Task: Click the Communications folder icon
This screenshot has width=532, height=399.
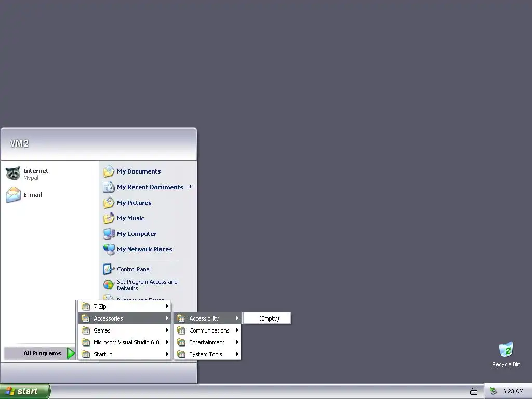Action: click(x=181, y=330)
